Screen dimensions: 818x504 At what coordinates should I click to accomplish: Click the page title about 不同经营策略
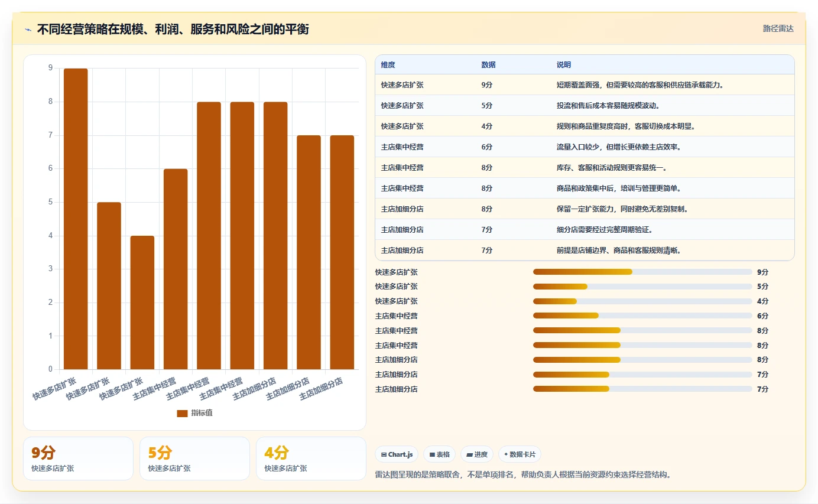coord(173,30)
